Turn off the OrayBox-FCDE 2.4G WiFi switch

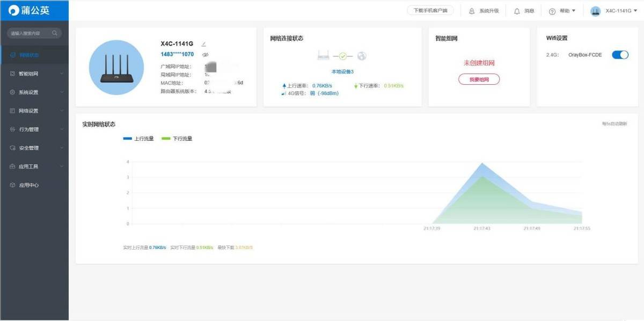(x=620, y=55)
